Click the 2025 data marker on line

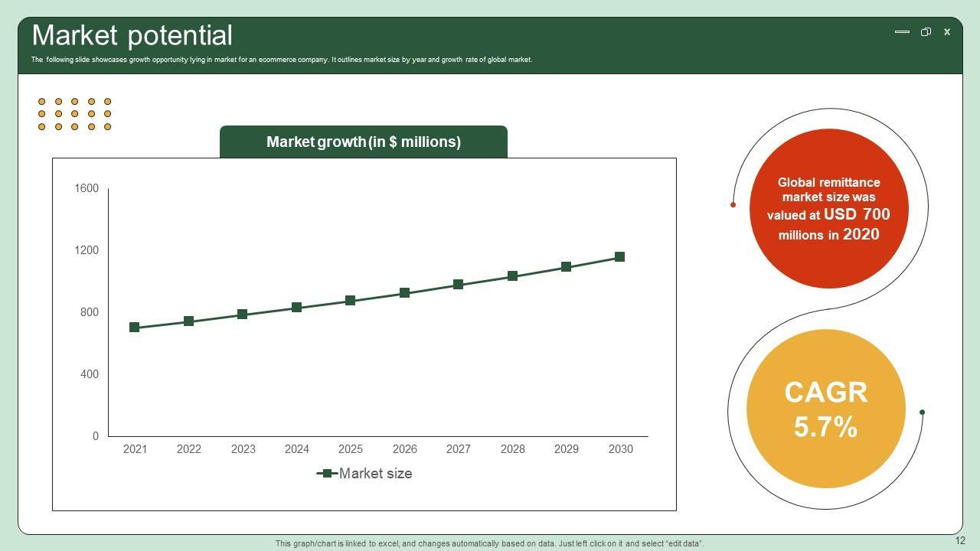coord(351,301)
